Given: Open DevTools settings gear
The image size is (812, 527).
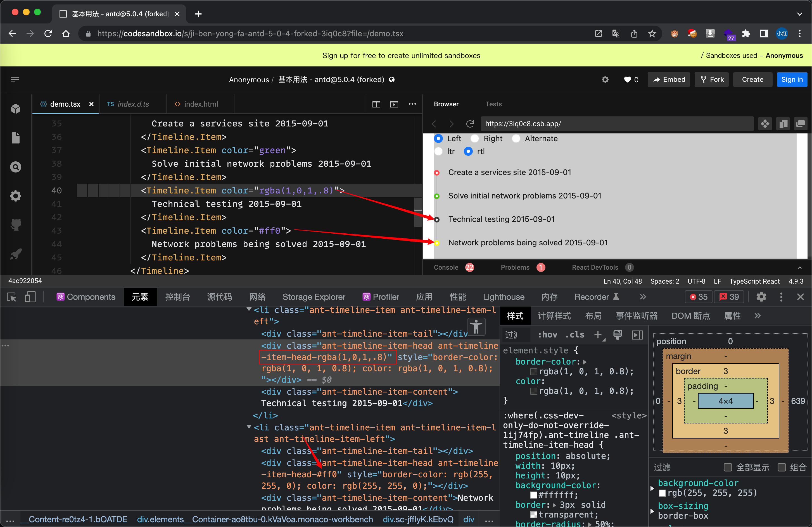Looking at the screenshot, I should [x=761, y=297].
